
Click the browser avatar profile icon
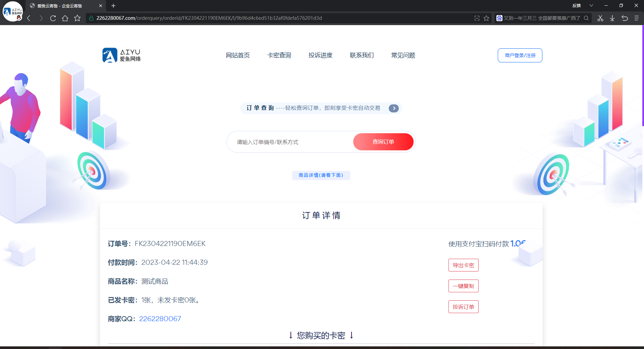[12, 11]
